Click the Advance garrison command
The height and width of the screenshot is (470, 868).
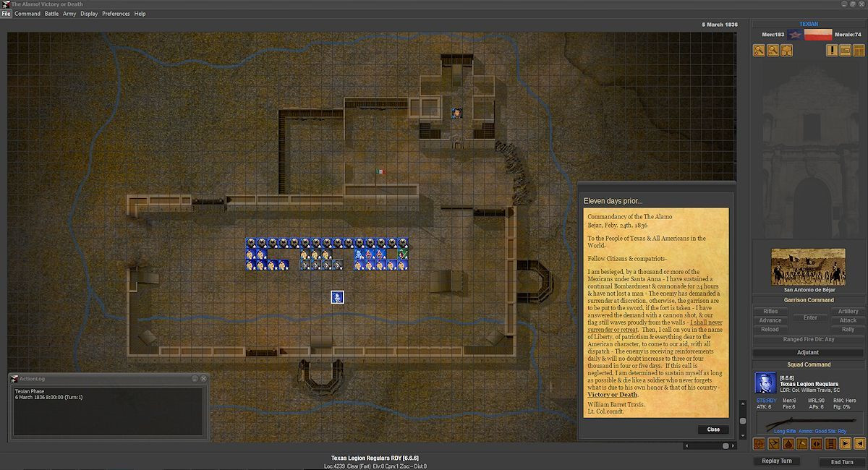tap(770, 320)
